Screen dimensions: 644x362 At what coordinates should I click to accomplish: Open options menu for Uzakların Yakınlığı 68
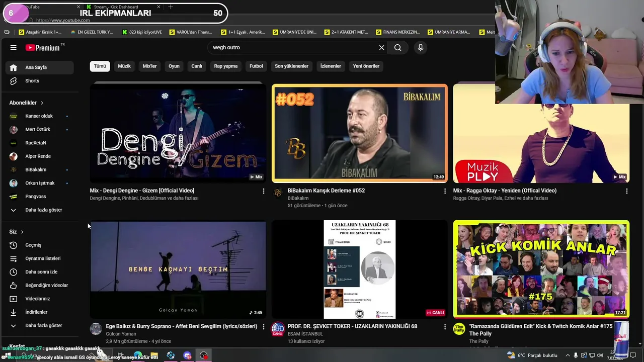445,327
